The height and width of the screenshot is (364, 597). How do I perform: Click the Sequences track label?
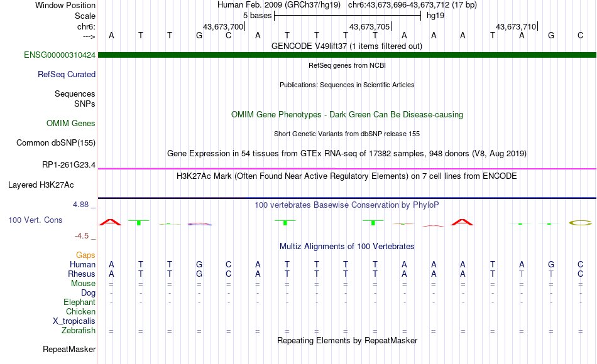point(75,94)
